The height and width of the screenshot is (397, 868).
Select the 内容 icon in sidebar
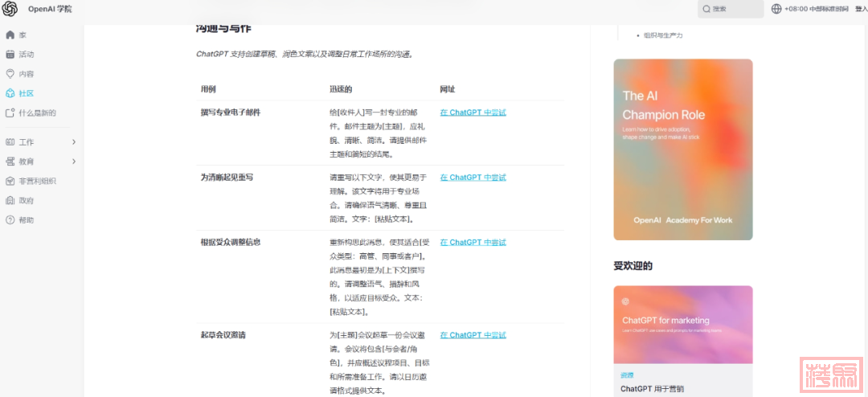coord(10,74)
